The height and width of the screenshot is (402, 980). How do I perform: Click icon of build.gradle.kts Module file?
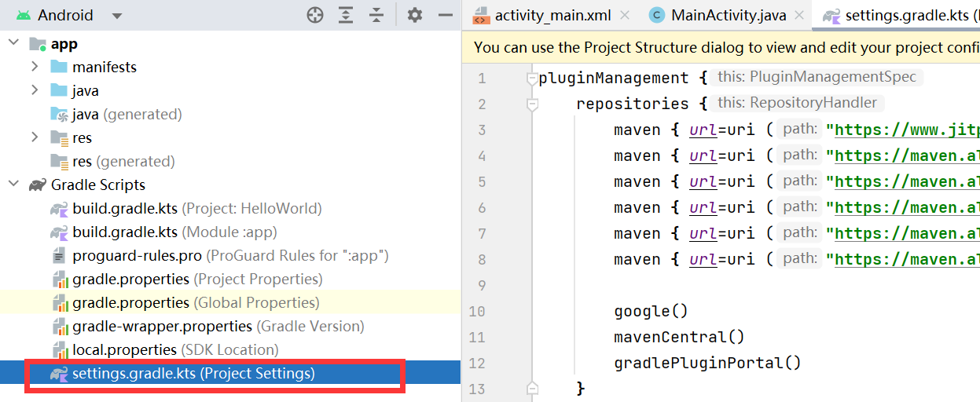point(59,232)
